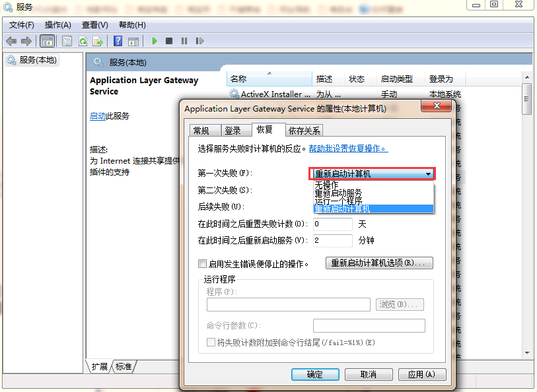Click the 命令行参数(C) input field
This screenshot has width=537, height=392.
[x=369, y=325]
